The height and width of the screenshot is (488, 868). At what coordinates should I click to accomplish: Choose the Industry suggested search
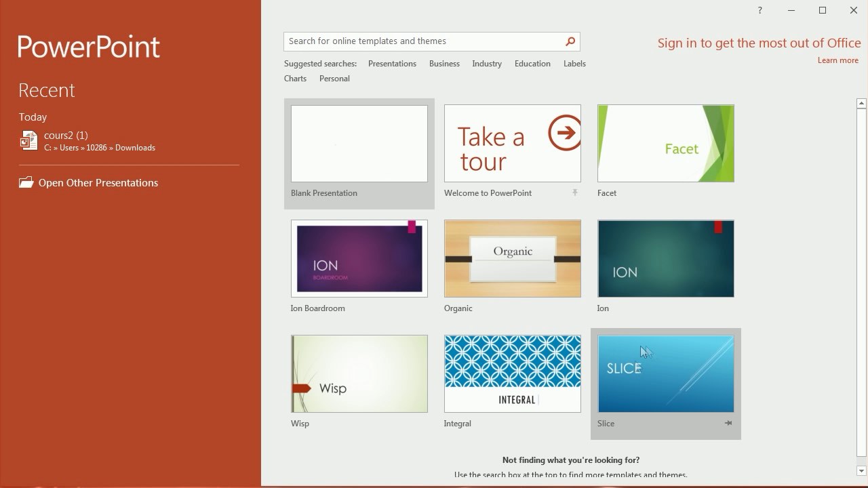[487, 64]
